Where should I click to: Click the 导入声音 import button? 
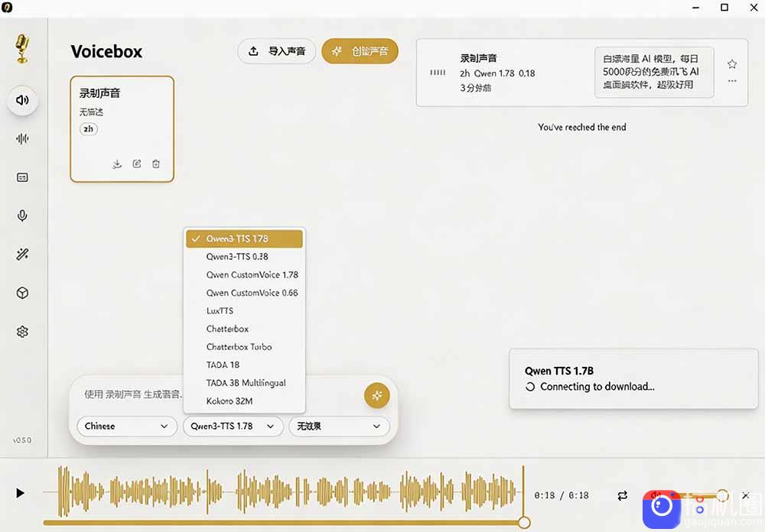pos(277,51)
